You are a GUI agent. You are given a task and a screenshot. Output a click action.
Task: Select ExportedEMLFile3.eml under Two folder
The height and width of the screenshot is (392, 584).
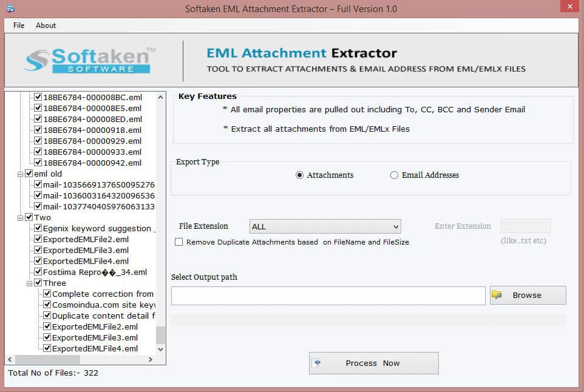[x=86, y=250]
